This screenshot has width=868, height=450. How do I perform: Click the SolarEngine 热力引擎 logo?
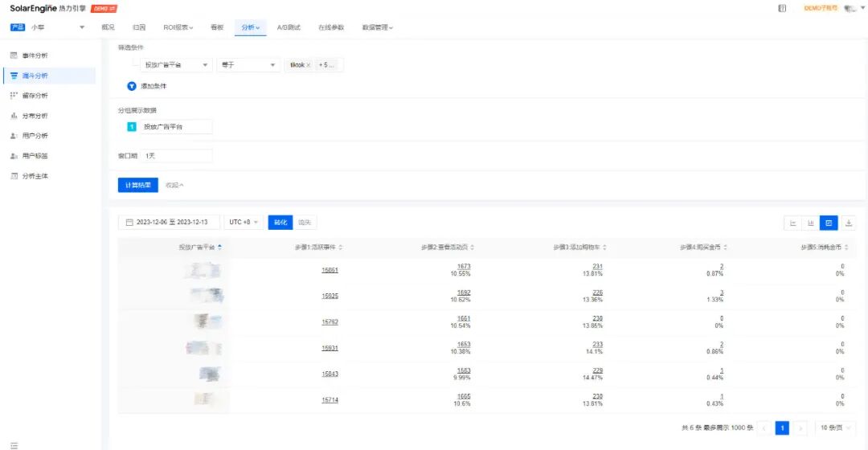click(47, 8)
